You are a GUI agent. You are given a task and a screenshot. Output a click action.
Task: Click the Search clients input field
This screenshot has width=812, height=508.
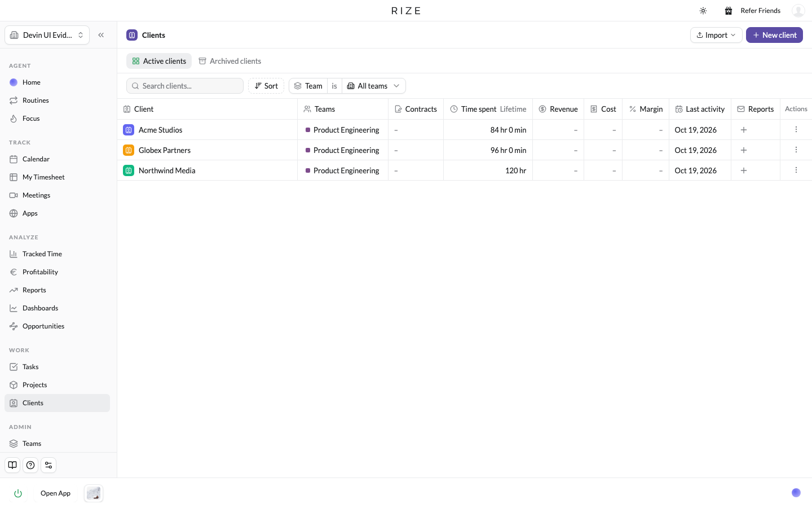tap(185, 86)
